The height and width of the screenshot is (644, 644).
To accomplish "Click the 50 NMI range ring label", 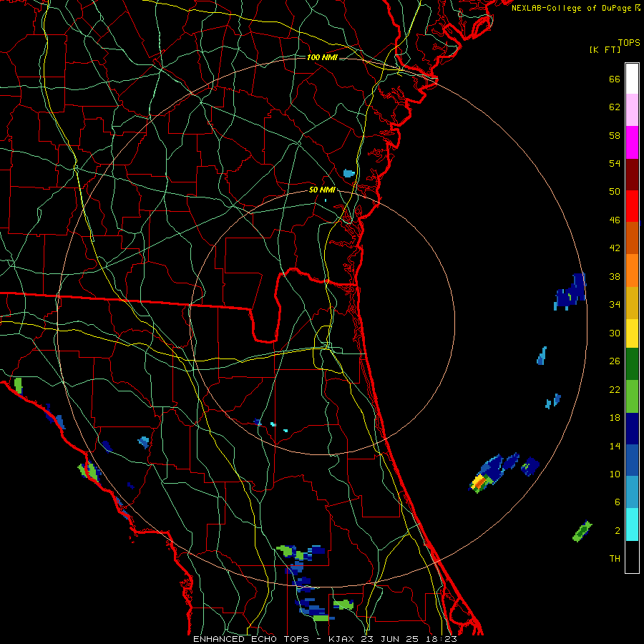I will [322, 190].
